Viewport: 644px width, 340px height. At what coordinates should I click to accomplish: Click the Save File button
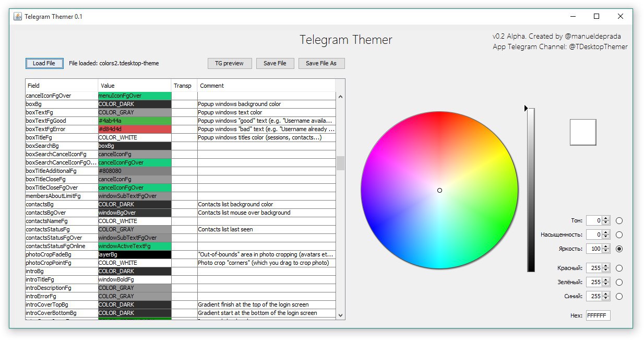point(275,63)
